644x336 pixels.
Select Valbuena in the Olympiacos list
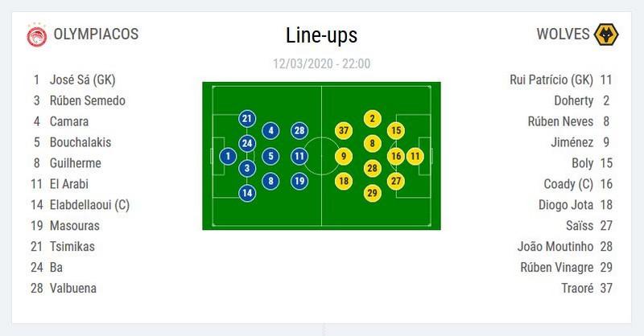pyautogui.click(x=73, y=288)
